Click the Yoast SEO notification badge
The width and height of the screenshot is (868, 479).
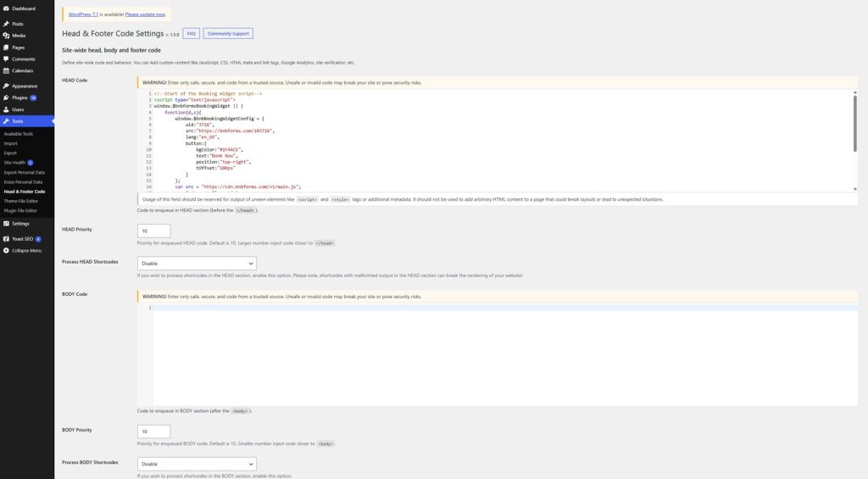point(38,239)
